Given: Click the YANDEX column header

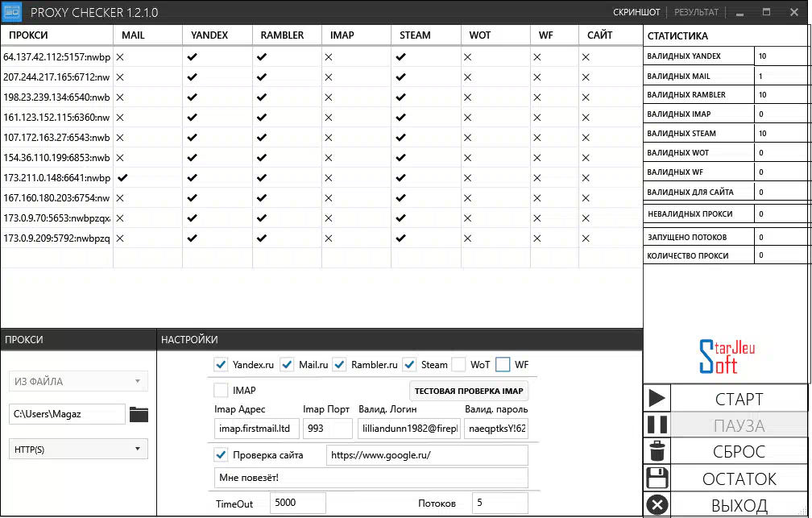Looking at the screenshot, I should tap(217, 35).
